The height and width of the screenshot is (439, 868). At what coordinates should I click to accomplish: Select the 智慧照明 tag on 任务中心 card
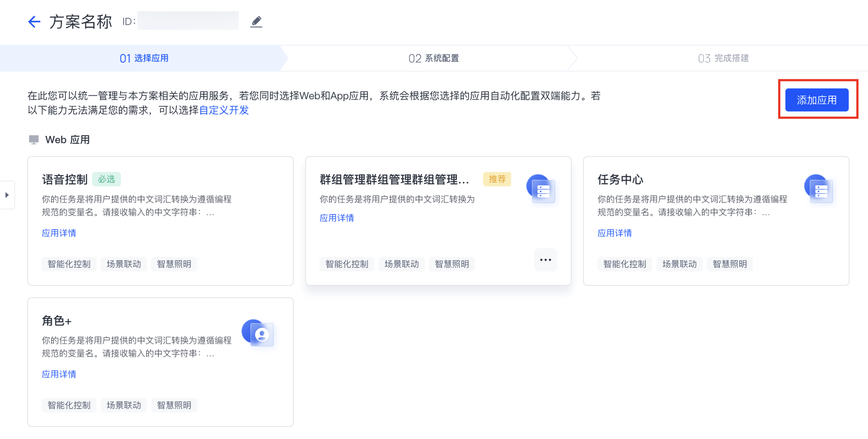point(729,264)
